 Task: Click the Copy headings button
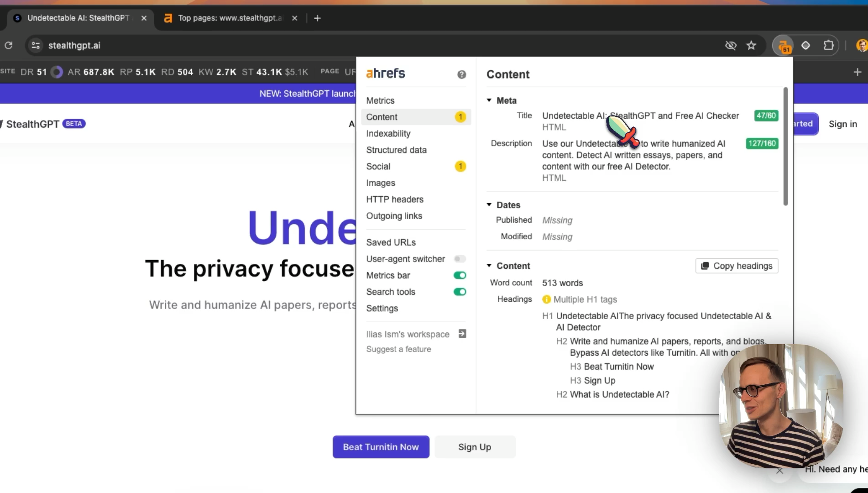(x=737, y=266)
